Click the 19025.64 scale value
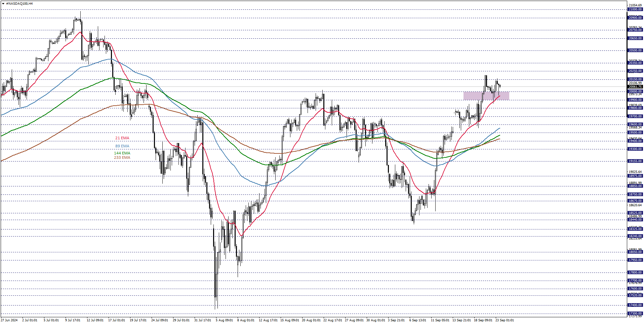 click(x=635, y=172)
